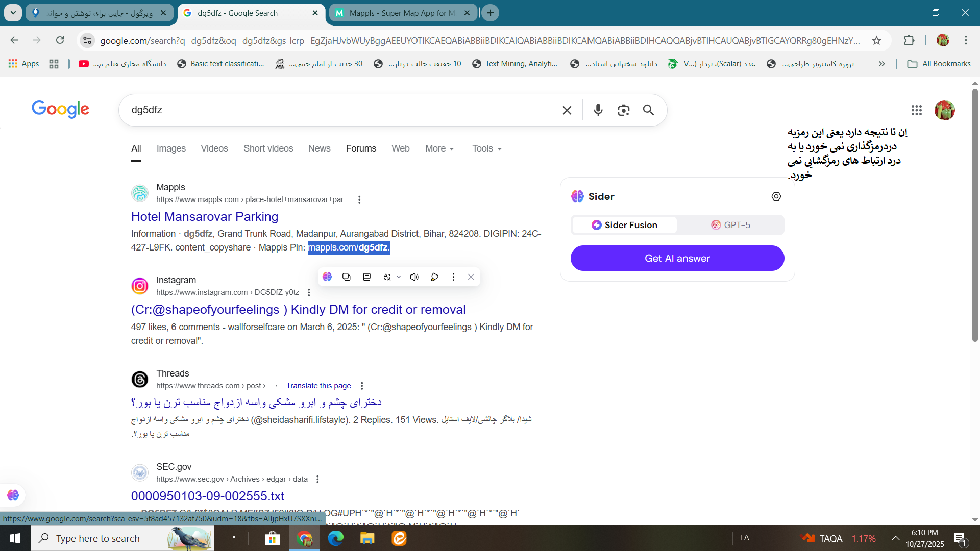Screen dimensions: 980x551
Task: Bookmark this page with the star icon
Action: (x=876, y=40)
